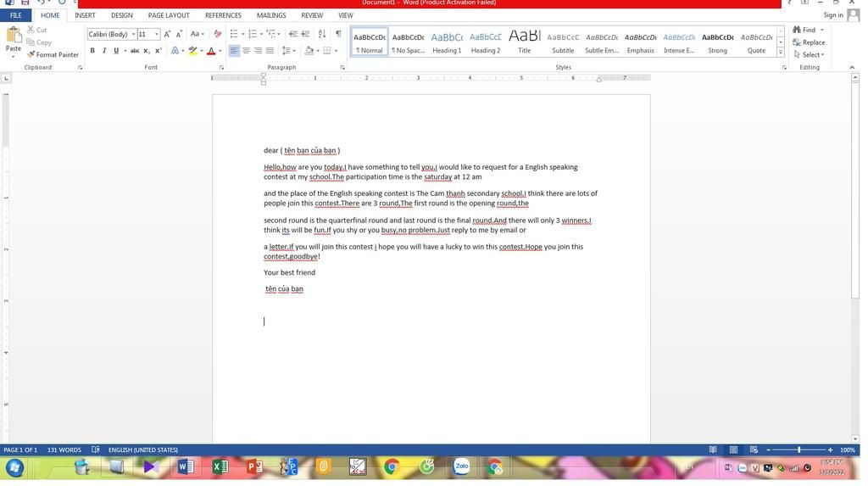Click the Copy command

pos(39,42)
